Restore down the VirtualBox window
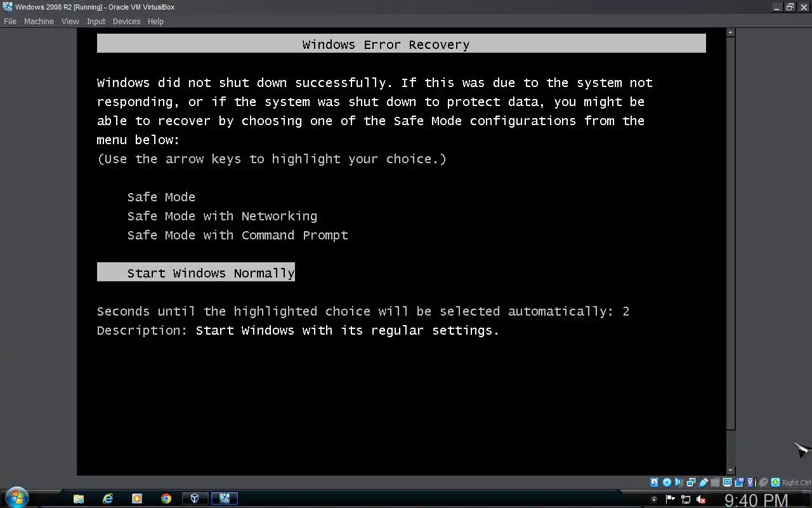 point(790,7)
